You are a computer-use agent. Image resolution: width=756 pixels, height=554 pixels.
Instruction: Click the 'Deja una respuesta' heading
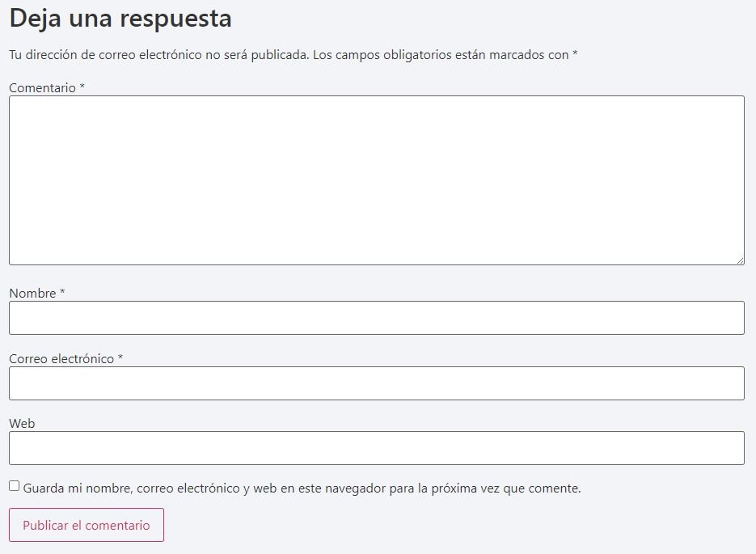[x=120, y=18]
